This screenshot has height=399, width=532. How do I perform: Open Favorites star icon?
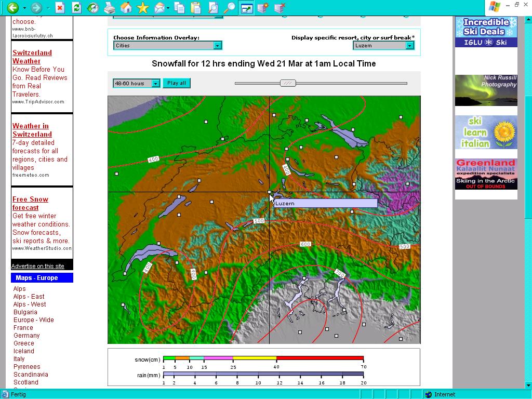142,8
